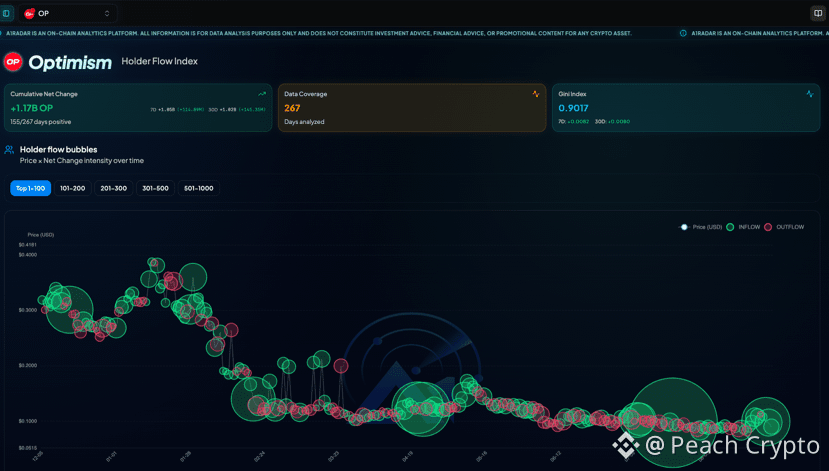This screenshot has height=471, width=829.
Task: Click the OP token logo in selector
Action: click(x=30, y=13)
